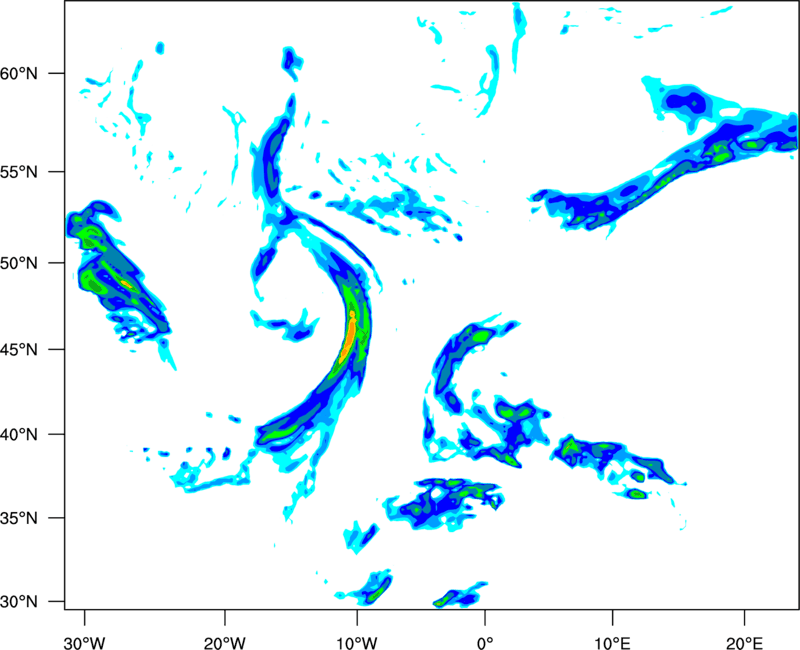Viewport: 800px width, 650px height.
Task: Click the orange core of central curved band
Action: (x=348, y=337)
